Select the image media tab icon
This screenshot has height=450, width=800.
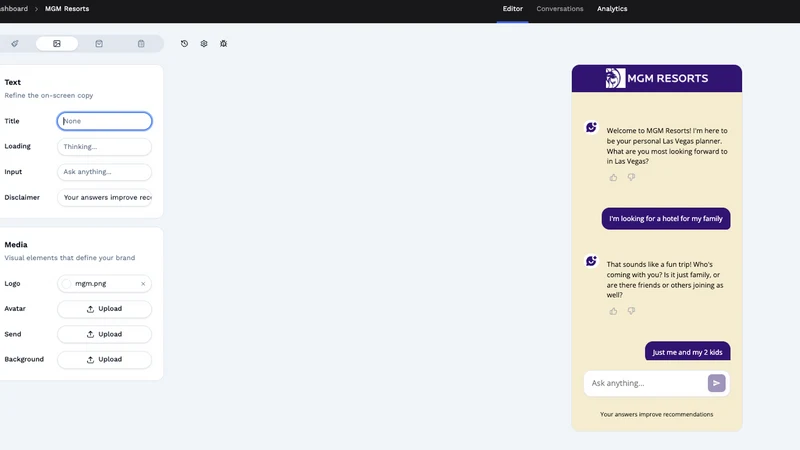click(x=57, y=44)
